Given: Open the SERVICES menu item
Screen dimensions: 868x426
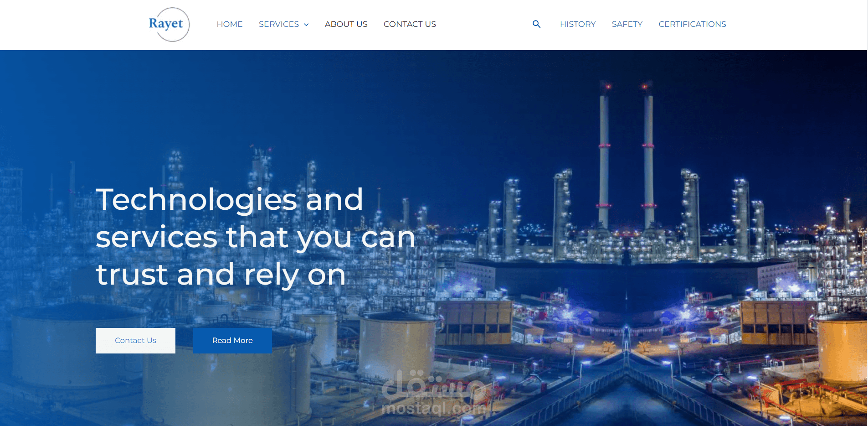Looking at the screenshot, I should pyautogui.click(x=279, y=24).
